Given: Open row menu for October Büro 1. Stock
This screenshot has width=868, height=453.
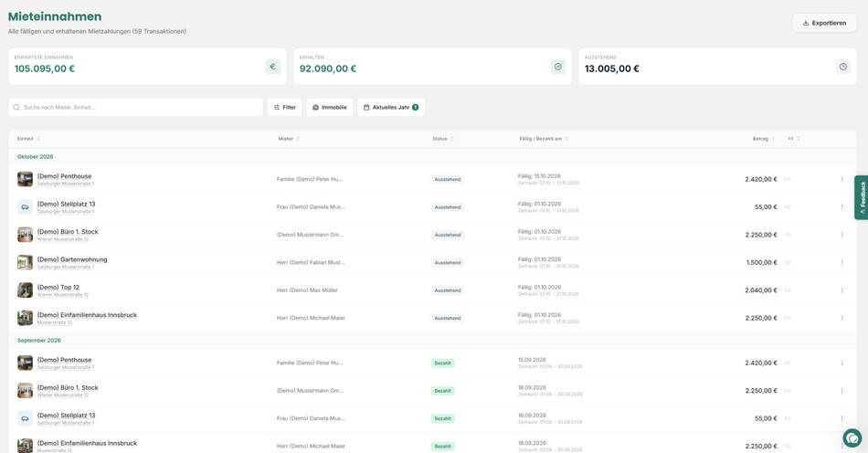Looking at the screenshot, I should pyautogui.click(x=842, y=235).
